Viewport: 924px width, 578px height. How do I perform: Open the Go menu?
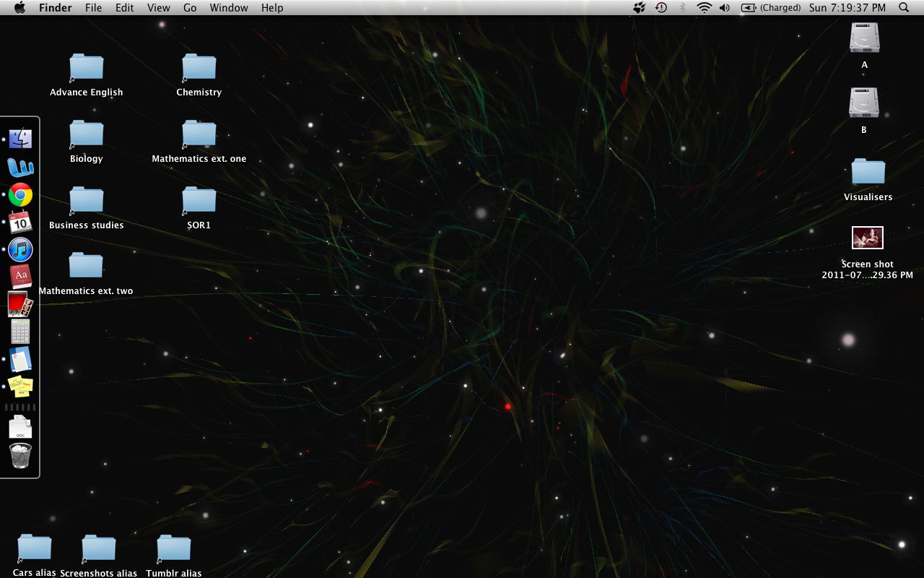coord(190,8)
